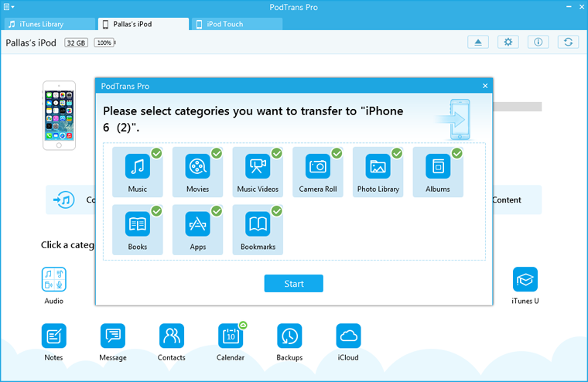Viewport: 588px width, 382px height.
Task: Click the Camera Roll category icon
Action: point(318,166)
